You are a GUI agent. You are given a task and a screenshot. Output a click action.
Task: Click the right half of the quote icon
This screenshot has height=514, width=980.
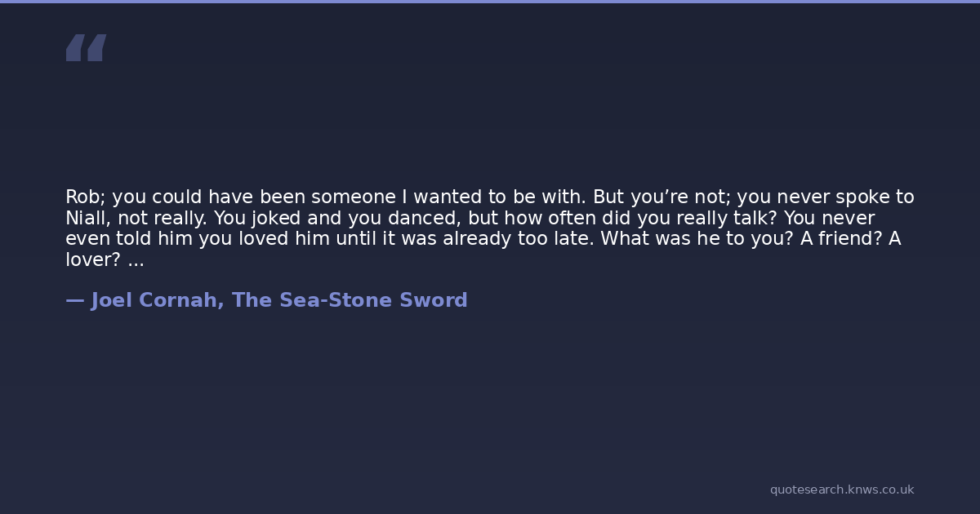coord(96,47)
